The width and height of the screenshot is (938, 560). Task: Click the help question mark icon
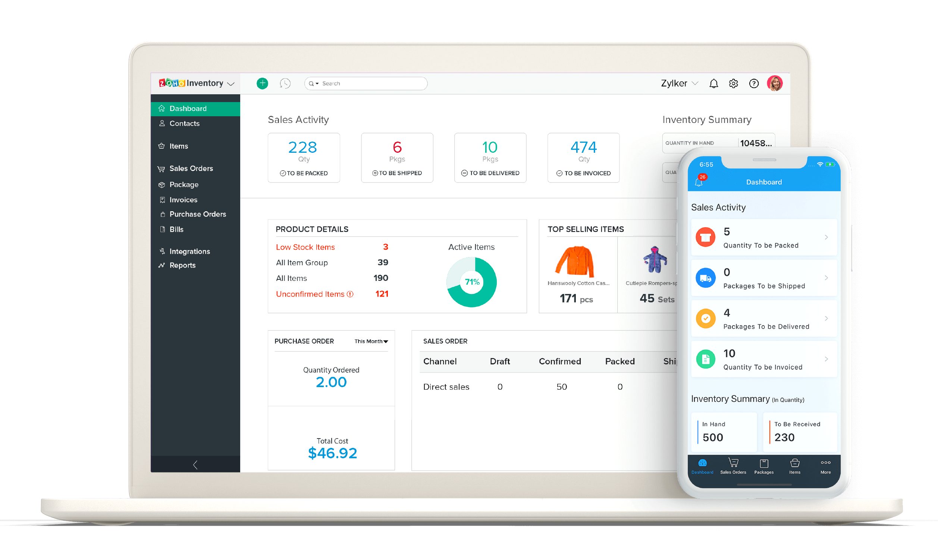pyautogui.click(x=754, y=83)
